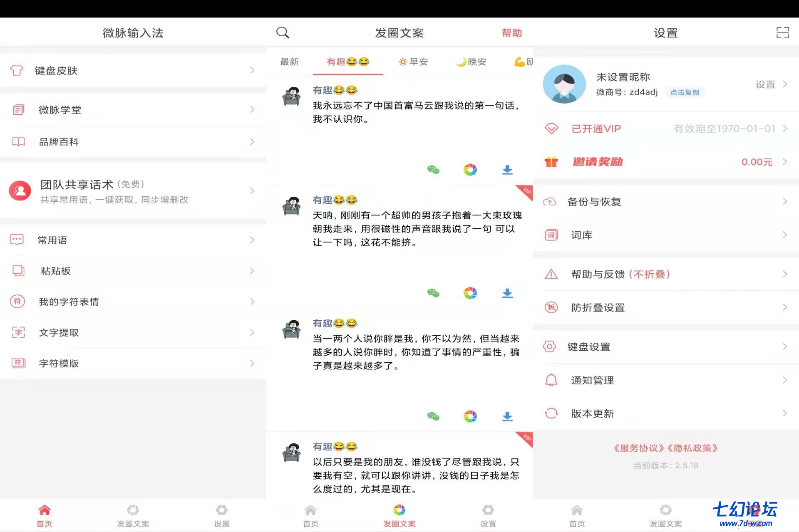Click 有效期至1970-01-01 text
The width and height of the screenshot is (799, 532).
(725, 129)
